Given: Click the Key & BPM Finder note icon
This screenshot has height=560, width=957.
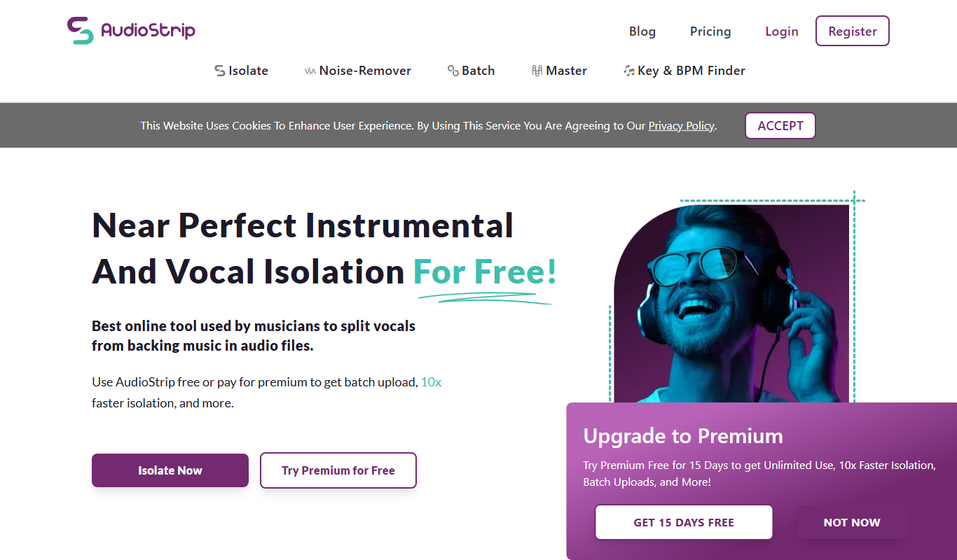Looking at the screenshot, I should [629, 71].
